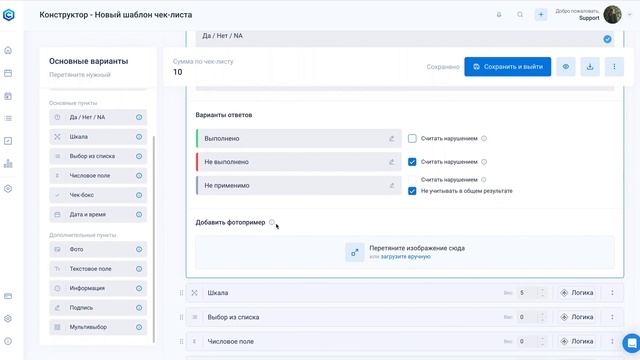
Task: Open the checkbox tasks sidebar icon
Action: 8,141
